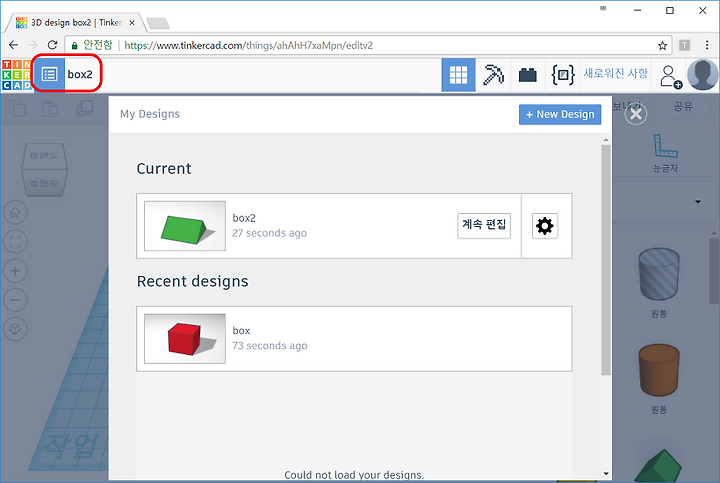Open the Minecraft pickaxe blocks mode

tap(493, 74)
